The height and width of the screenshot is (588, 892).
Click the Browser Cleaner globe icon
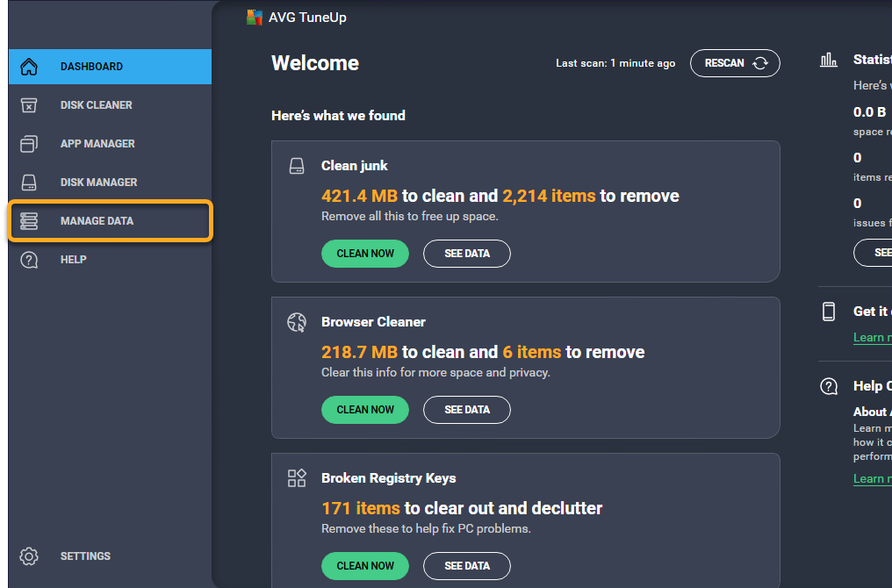pyautogui.click(x=297, y=322)
